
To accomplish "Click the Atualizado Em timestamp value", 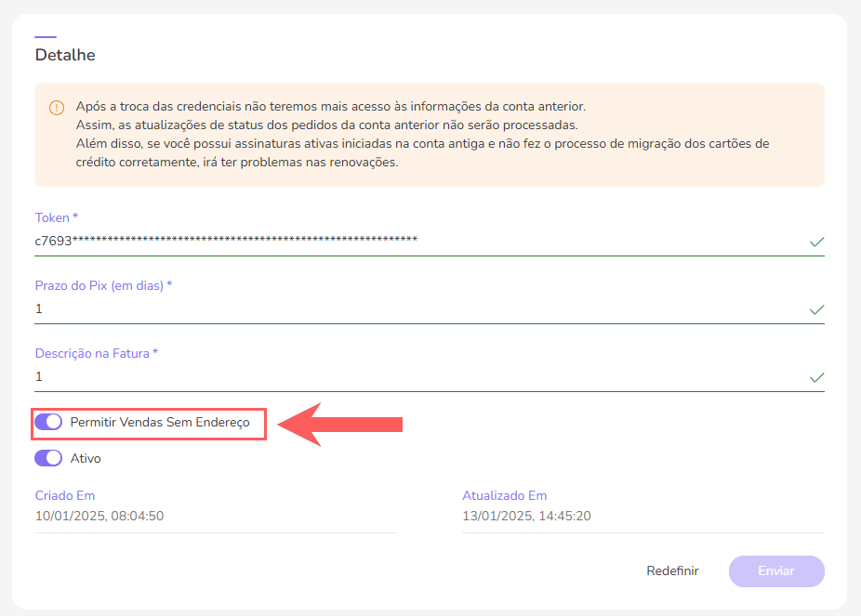I will click(x=526, y=516).
